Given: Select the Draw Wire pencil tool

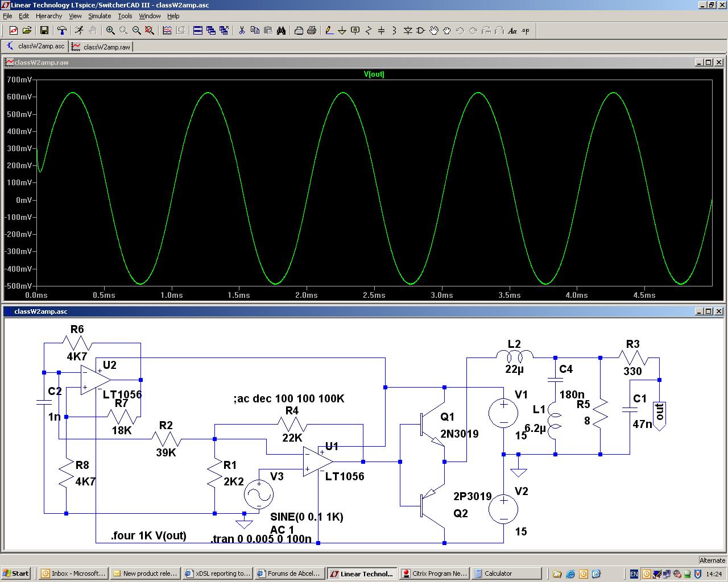Looking at the screenshot, I should (329, 31).
